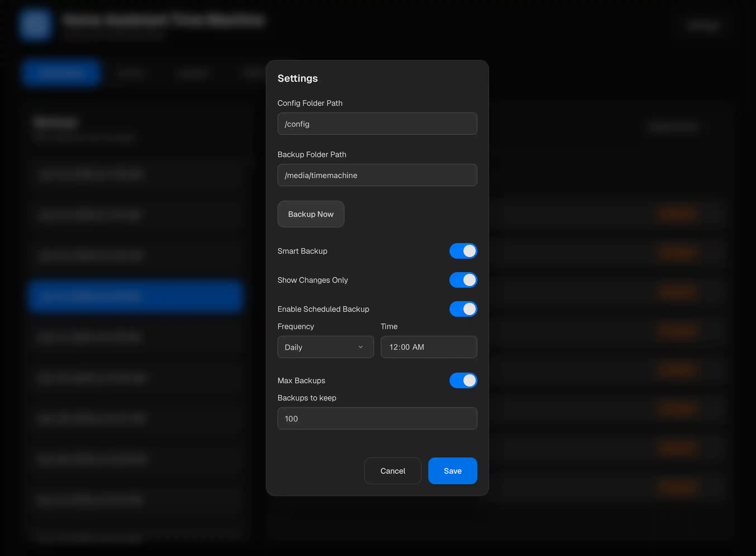The width and height of the screenshot is (756, 556).
Task: Toggle off Smart Backup
Action: pos(463,251)
